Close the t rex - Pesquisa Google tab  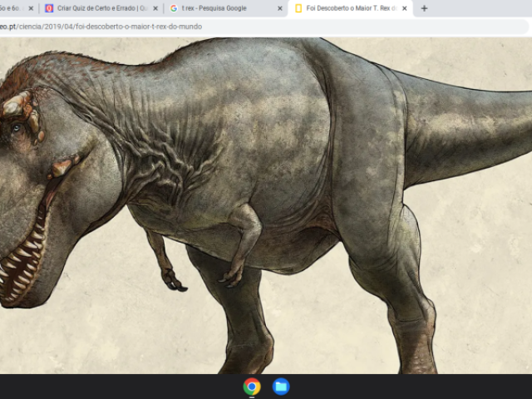[x=280, y=8]
